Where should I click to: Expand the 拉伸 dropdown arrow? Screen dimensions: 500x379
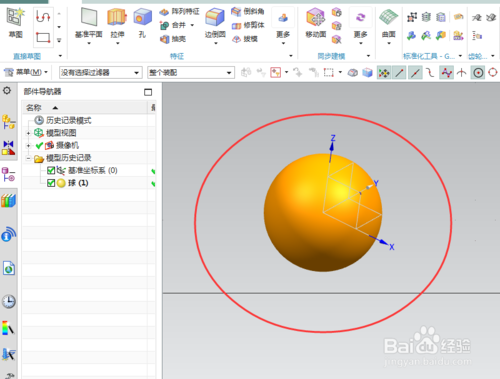tap(117, 43)
